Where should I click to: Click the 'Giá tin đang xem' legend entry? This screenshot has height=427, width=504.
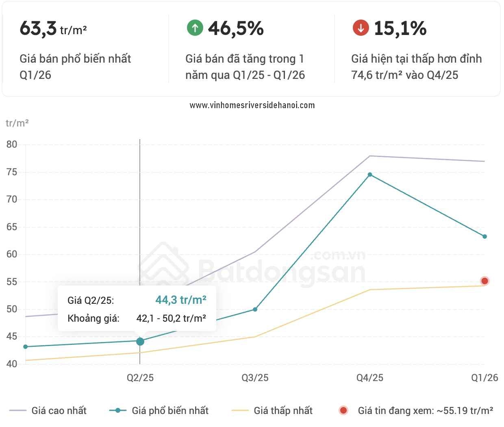click(416, 410)
